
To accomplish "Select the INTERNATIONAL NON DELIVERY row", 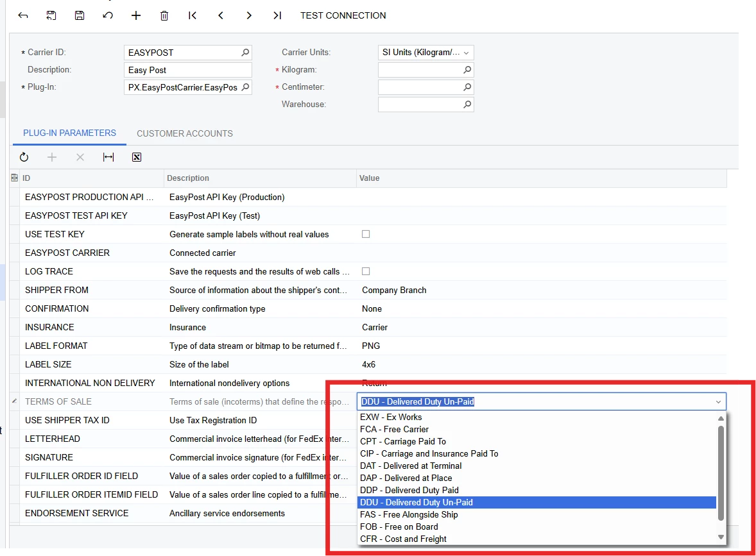I will point(368,383).
